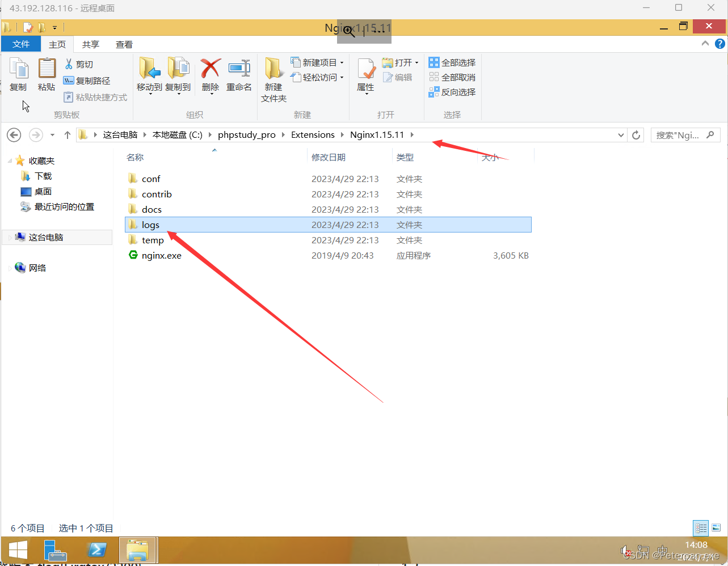Open Properties (属性) from the ribbon
This screenshot has height=566, width=728.
[365, 75]
